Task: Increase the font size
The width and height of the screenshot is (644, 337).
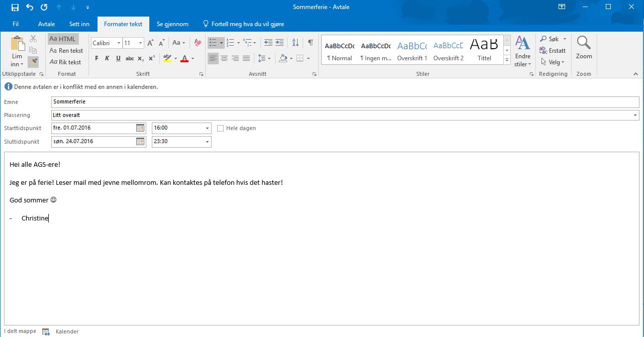Action: click(x=151, y=43)
